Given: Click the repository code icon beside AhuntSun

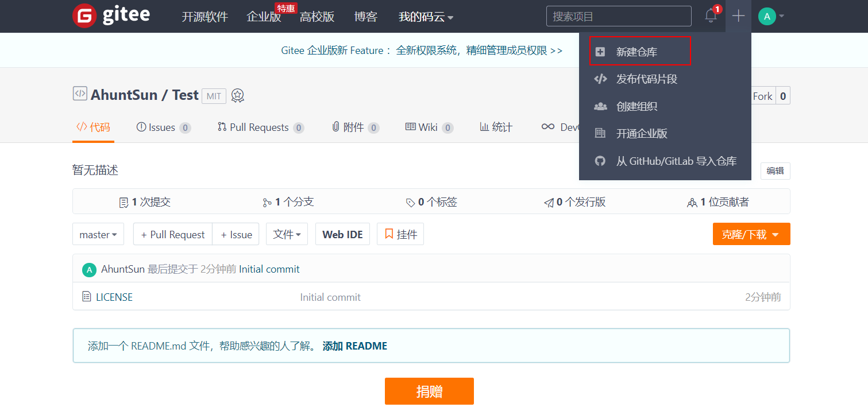Looking at the screenshot, I should tap(80, 94).
